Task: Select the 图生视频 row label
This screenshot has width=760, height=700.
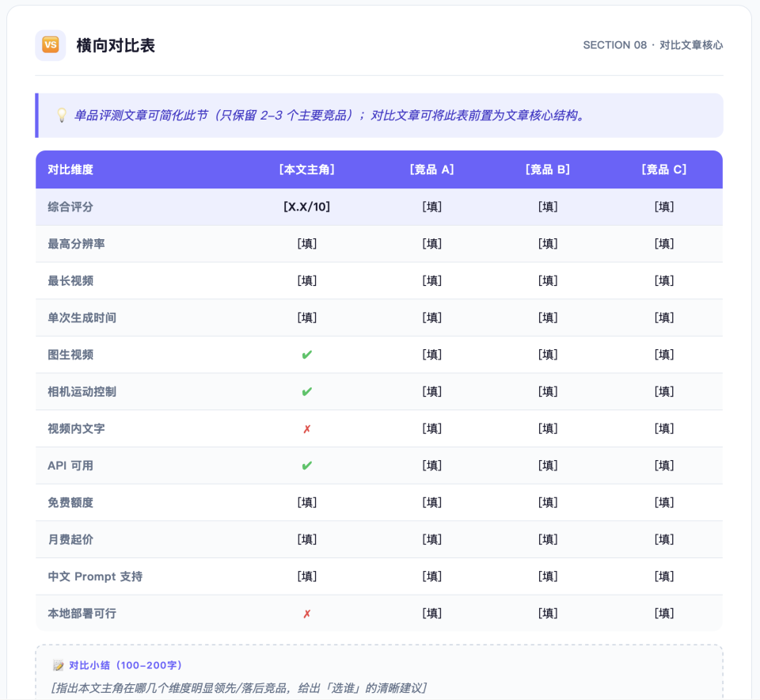Action: [70, 355]
